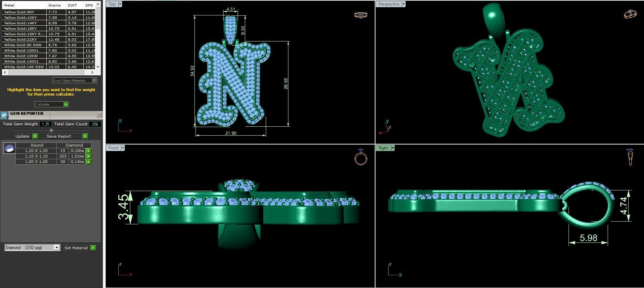The height and width of the screenshot is (288, 644).
Task: Click the round diamond gem thumbnail
Action: point(9,148)
